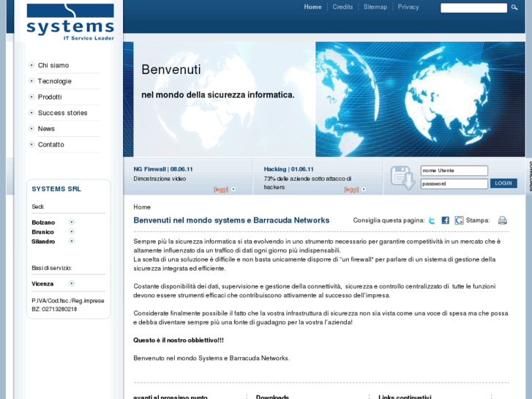Share page on Facebook icon
532x399 pixels.
click(445, 220)
